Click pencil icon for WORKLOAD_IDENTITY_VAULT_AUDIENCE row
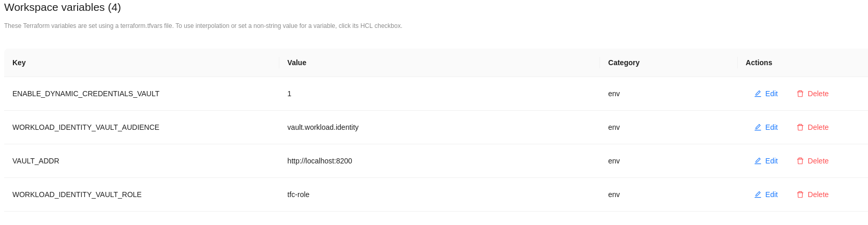Screen dimensions: 868x225 (758, 127)
